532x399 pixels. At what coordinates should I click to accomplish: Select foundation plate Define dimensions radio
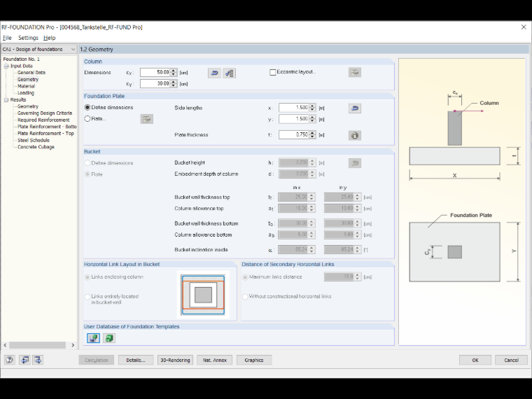point(87,107)
